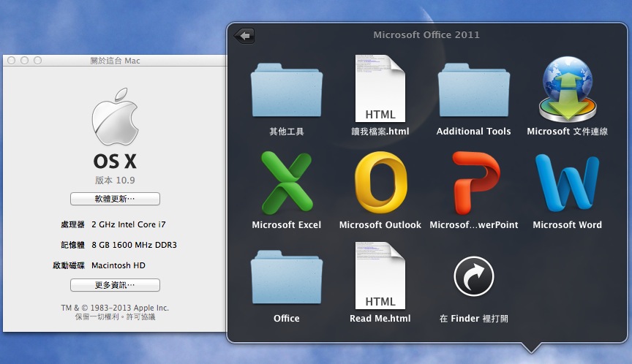Click the 2 GHz Intel Core i7 text

coord(129,224)
